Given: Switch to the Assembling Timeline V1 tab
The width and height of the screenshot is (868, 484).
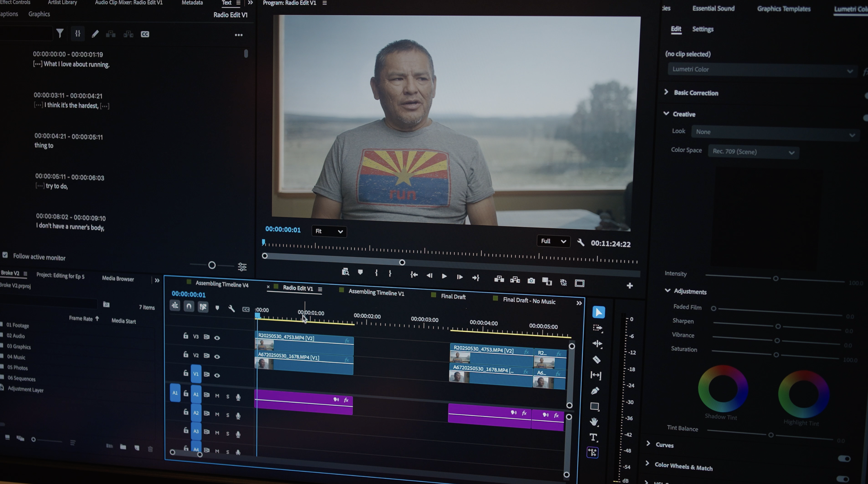Looking at the screenshot, I should click(x=377, y=292).
